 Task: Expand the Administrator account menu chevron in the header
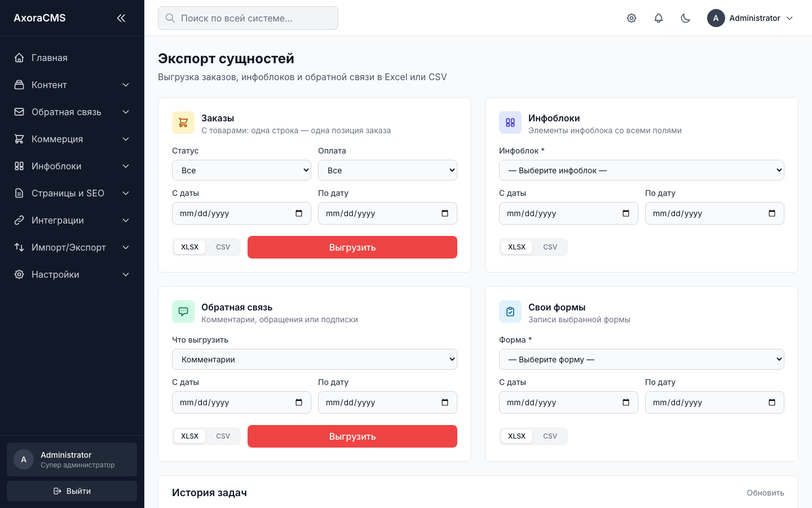(789, 18)
